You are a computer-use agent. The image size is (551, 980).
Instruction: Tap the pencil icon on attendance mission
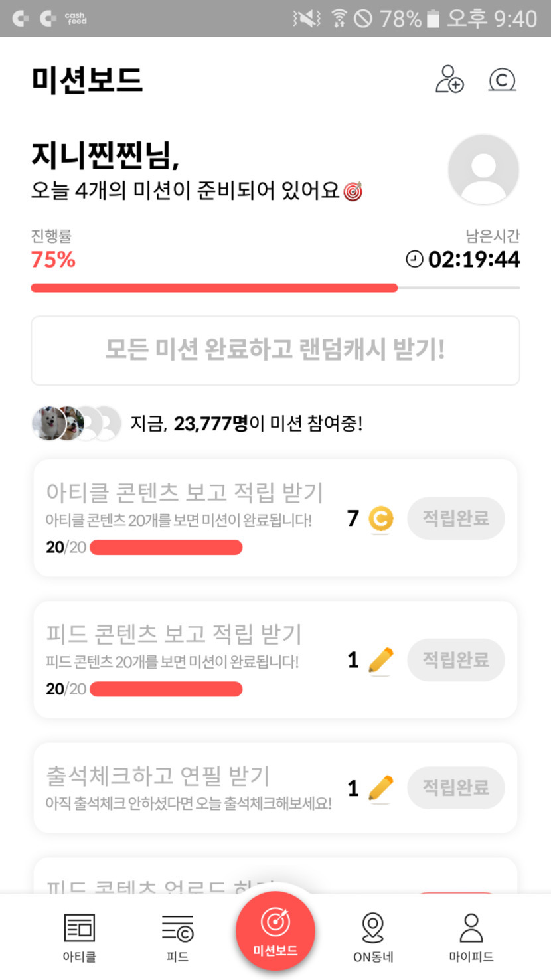click(380, 789)
